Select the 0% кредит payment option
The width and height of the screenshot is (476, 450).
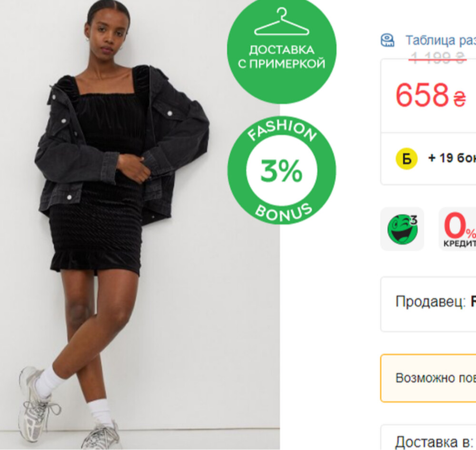[x=457, y=229]
